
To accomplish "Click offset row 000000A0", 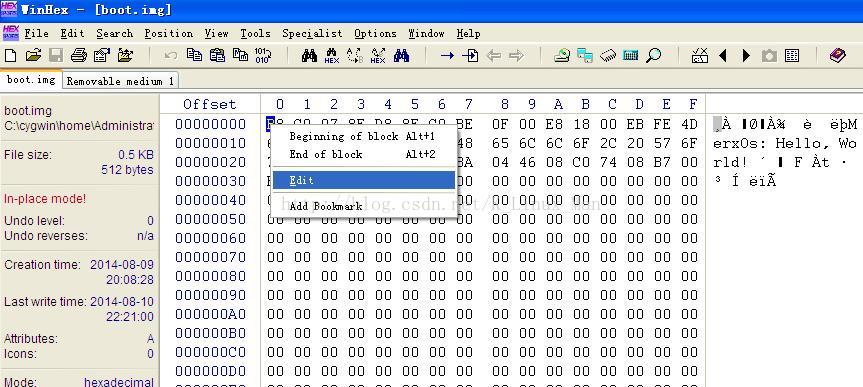I will click(x=211, y=314).
